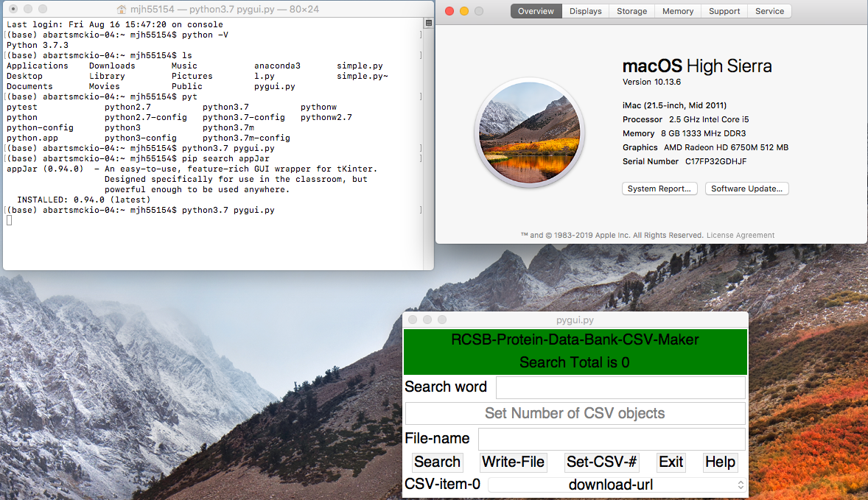Switch to the Service tab

point(769,11)
